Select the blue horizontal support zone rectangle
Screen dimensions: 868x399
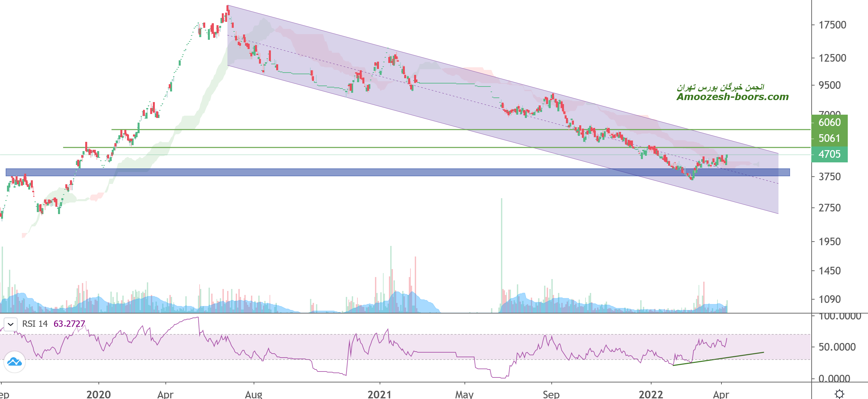pyautogui.click(x=337, y=172)
